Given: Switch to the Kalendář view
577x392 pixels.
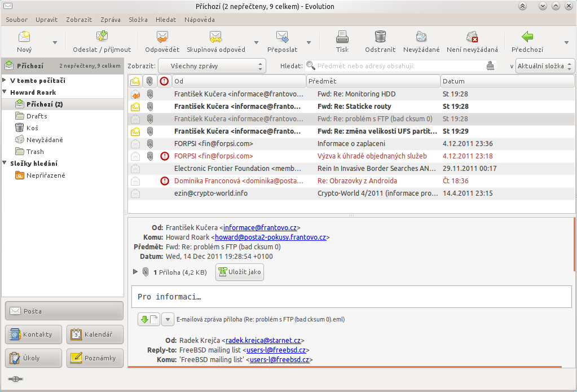Looking at the screenshot, I should click(x=95, y=334).
